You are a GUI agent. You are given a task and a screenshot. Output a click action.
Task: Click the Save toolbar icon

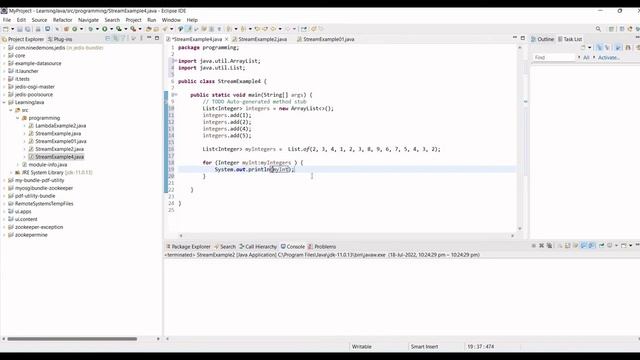point(19,29)
